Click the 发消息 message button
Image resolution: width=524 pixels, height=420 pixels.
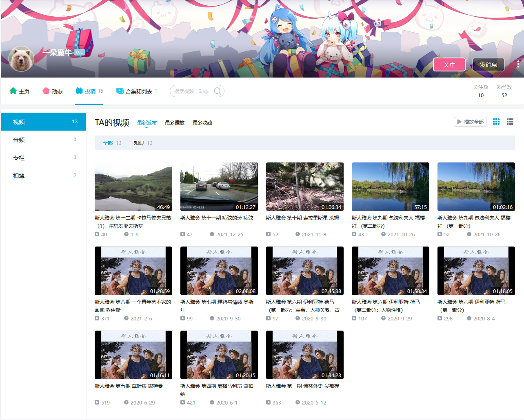click(488, 65)
